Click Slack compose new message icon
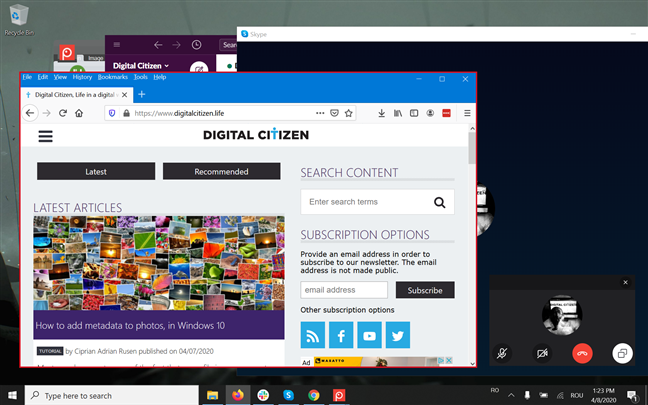This screenshot has width=648, height=405. point(199,69)
